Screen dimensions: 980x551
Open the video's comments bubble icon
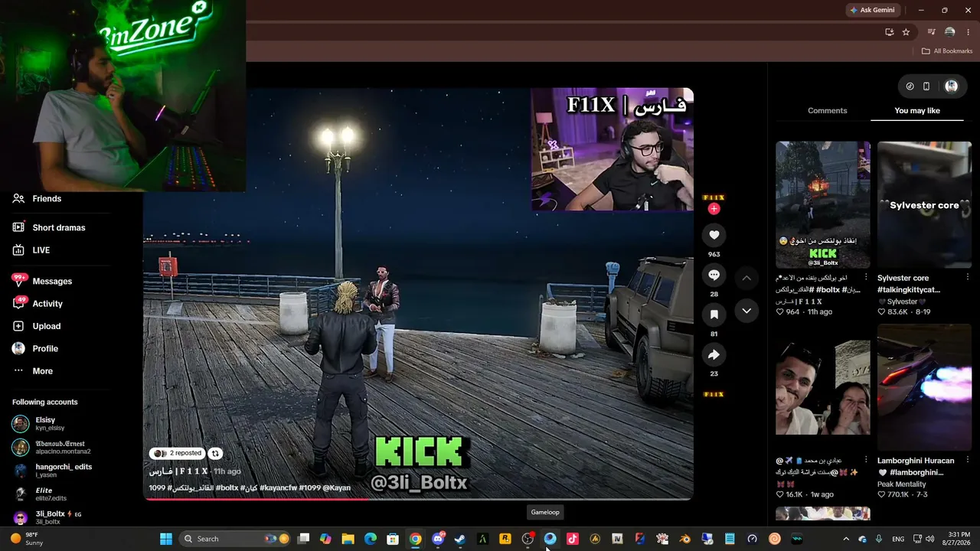coord(714,275)
